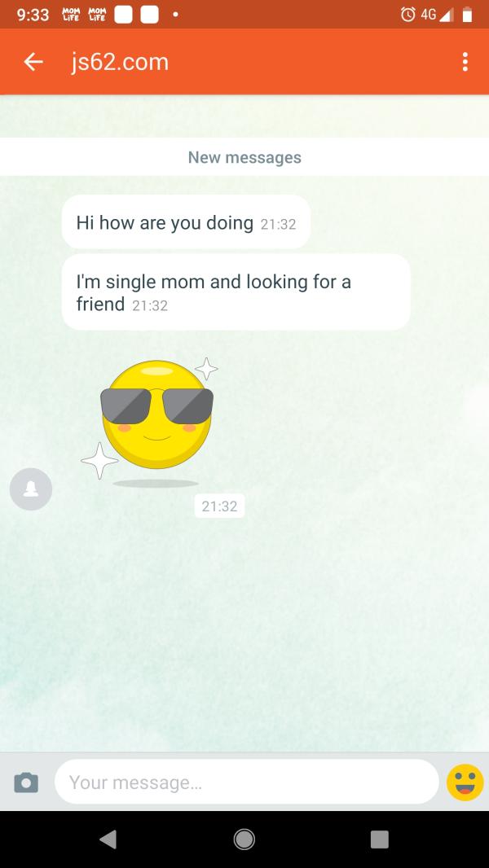Tap the 21:32 timestamp under sticker
This screenshot has width=489, height=868.
coord(219,506)
